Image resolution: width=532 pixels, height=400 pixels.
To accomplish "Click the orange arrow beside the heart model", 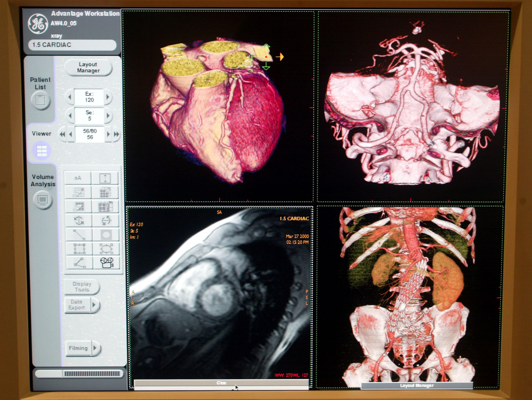I will pyautogui.click(x=280, y=57).
